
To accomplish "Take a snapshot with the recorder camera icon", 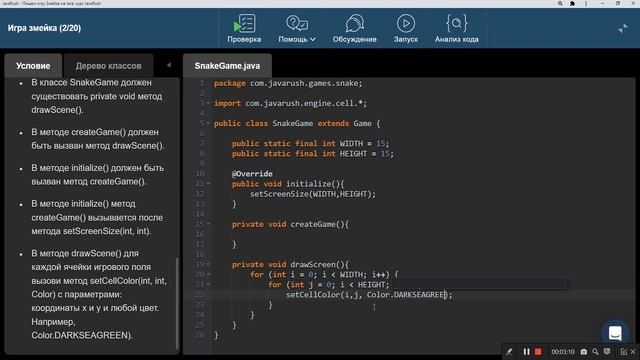I will (x=584, y=351).
